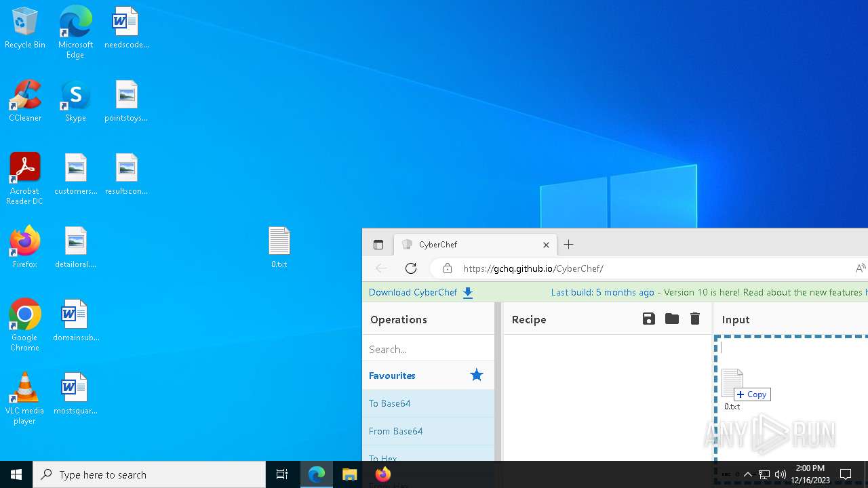Click the Load recipe folder icon
This screenshot has width=868, height=488.
coord(672,319)
